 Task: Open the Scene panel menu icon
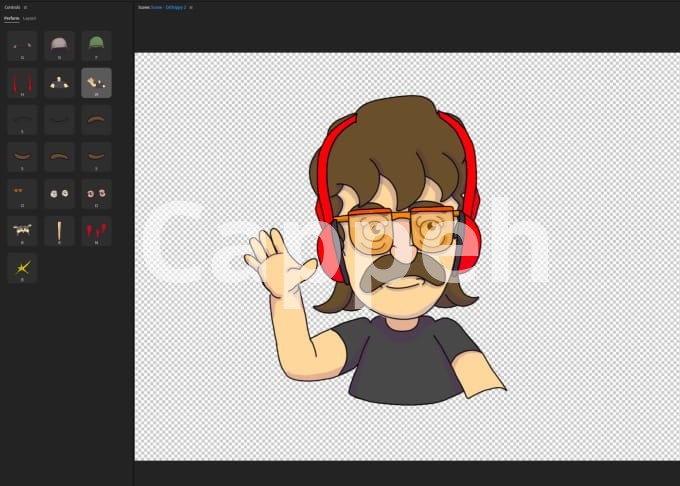pyautogui.click(x=191, y=7)
